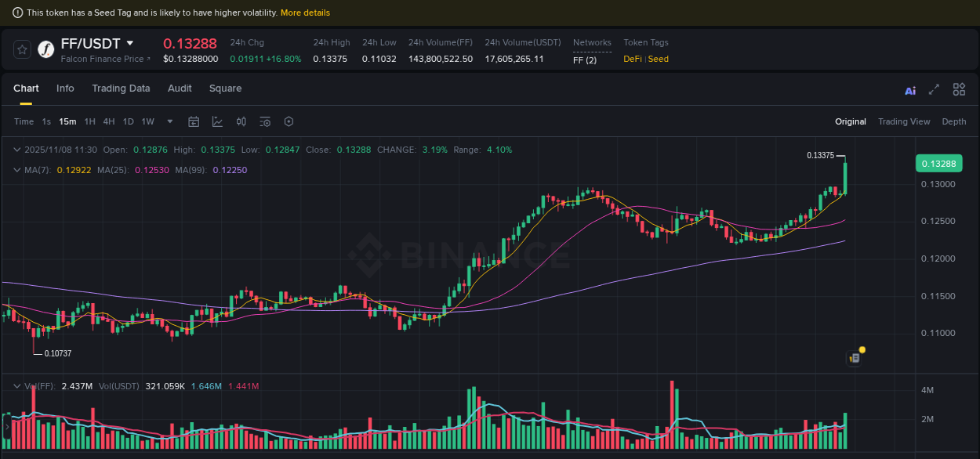980x459 pixels.
Task: Open the FF/USDT pair selector dropdown
Action: click(129, 43)
